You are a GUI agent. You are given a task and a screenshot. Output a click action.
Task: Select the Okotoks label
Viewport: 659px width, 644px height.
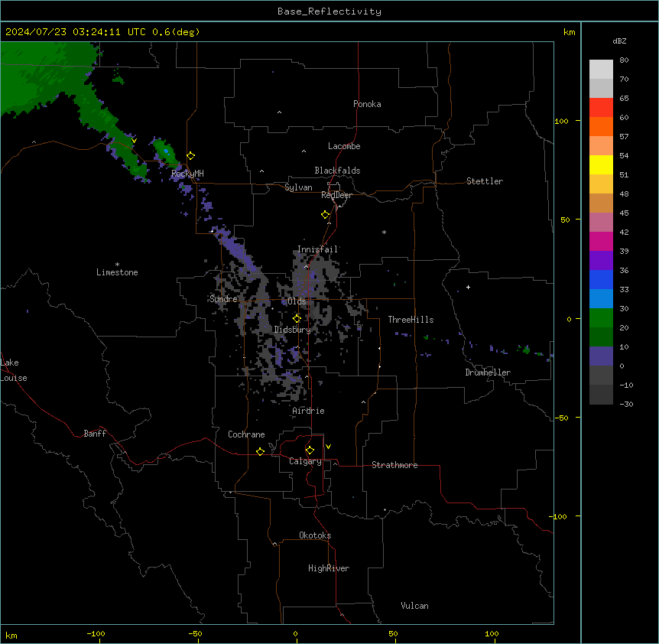click(315, 535)
